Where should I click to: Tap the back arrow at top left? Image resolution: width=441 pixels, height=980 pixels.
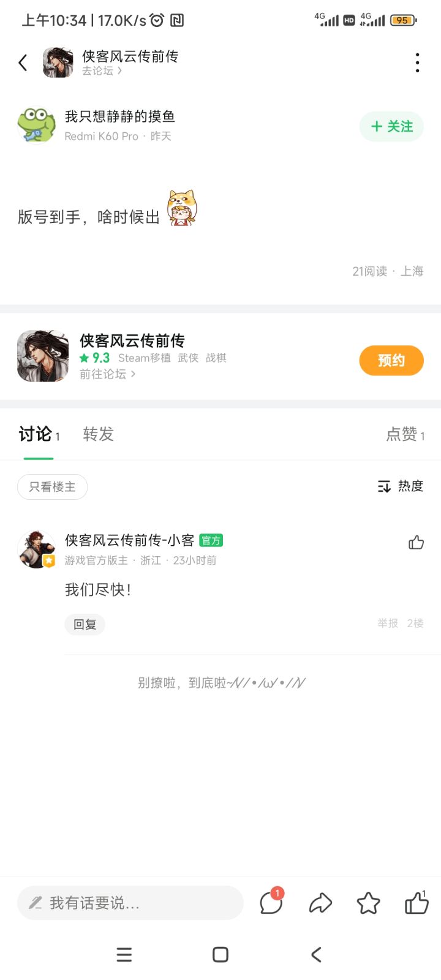click(x=23, y=62)
